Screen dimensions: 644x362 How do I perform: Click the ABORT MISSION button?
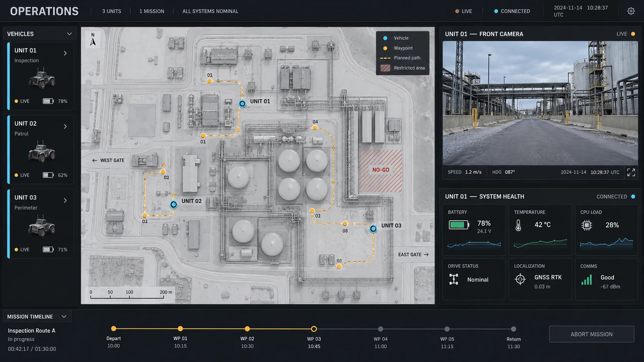coord(592,334)
